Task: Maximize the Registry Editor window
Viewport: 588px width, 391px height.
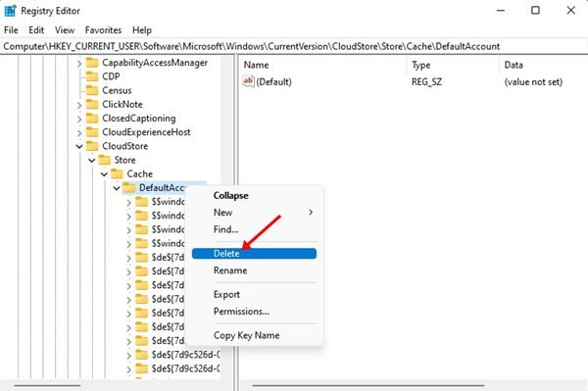Action: click(x=535, y=11)
